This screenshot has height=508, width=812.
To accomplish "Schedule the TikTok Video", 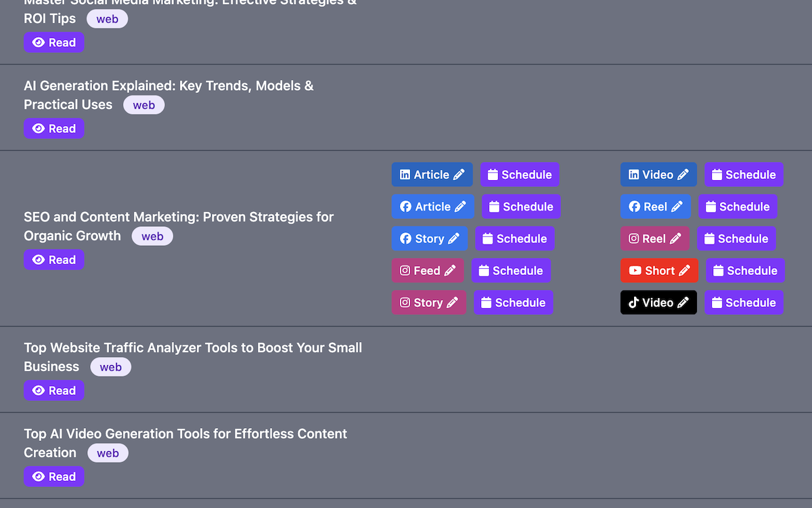I will click(744, 303).
